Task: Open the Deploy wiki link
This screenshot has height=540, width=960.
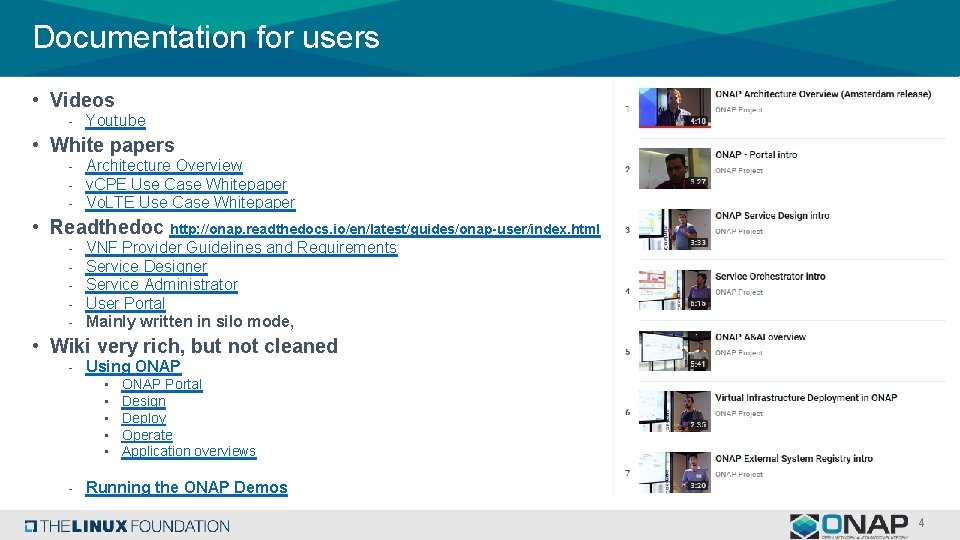Action: pyautogui.click(x=144, y=418)
